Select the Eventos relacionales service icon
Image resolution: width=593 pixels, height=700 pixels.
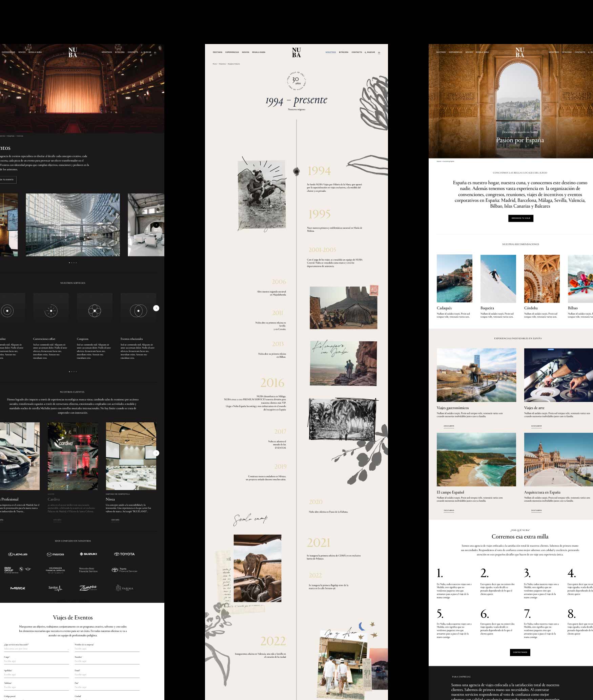138,311
